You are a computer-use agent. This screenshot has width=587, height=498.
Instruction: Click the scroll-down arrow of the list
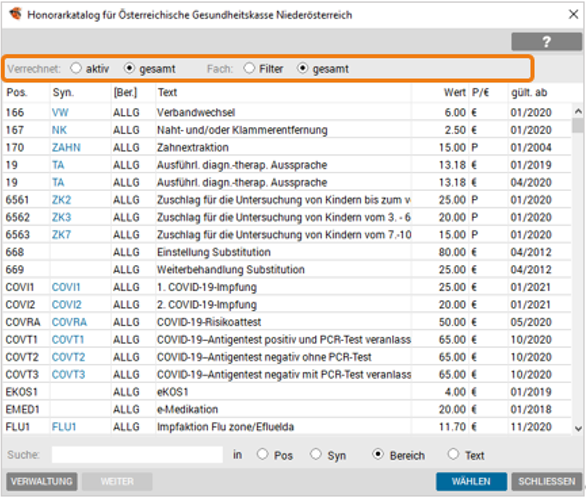pos(578,428)
